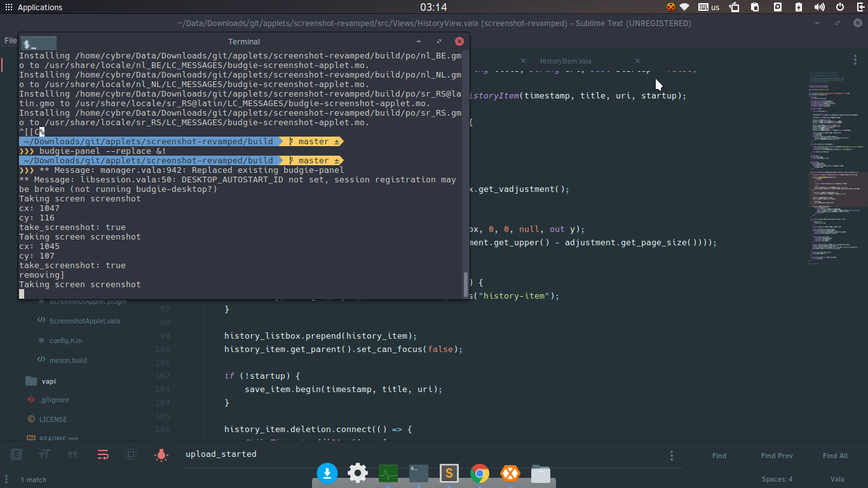
Task: Expand the vapi folder
Action: coord(48,381)
